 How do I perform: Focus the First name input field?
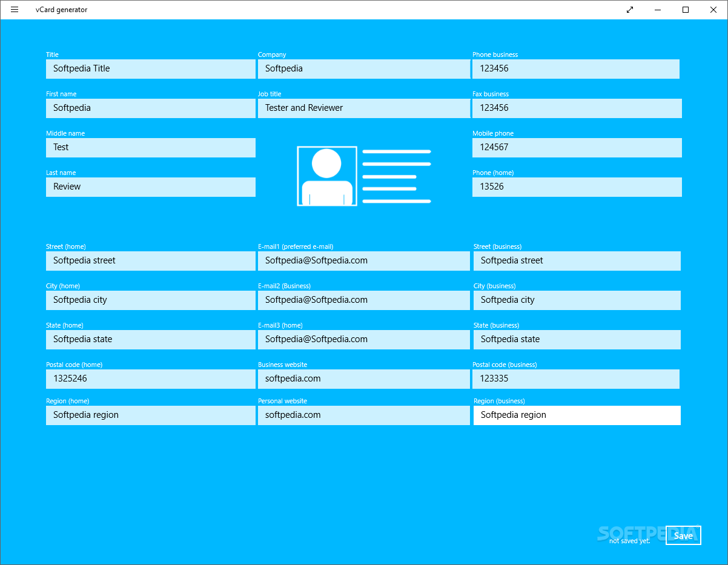[151, 108]
